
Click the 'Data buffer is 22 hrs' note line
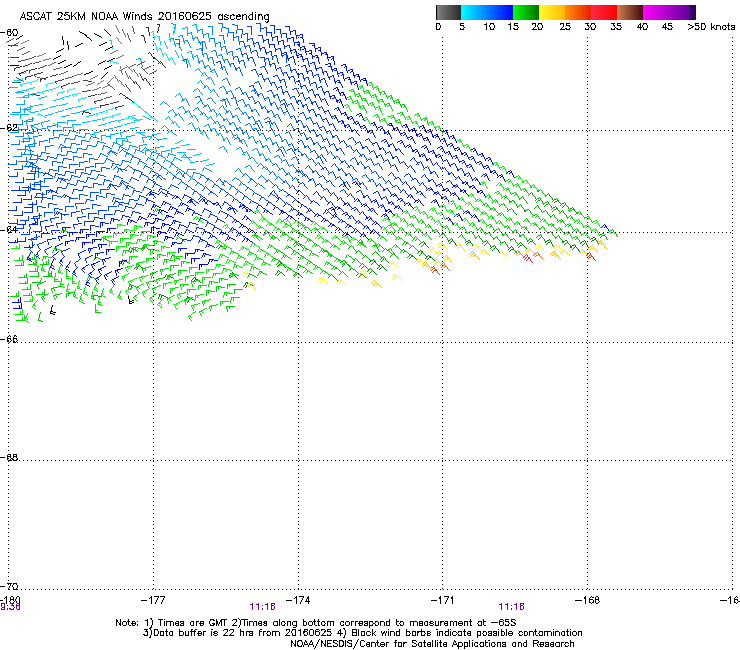coord(362,633)
